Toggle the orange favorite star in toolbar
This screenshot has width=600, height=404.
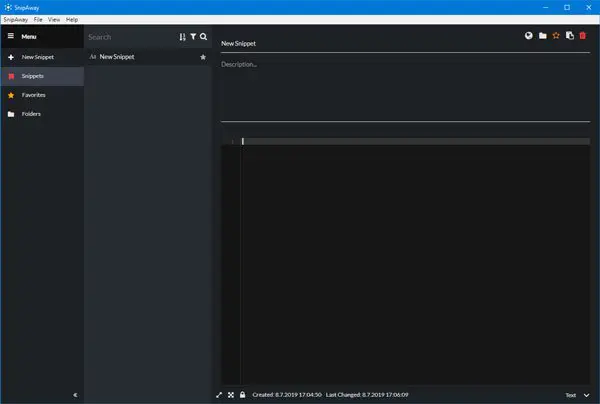556,36
